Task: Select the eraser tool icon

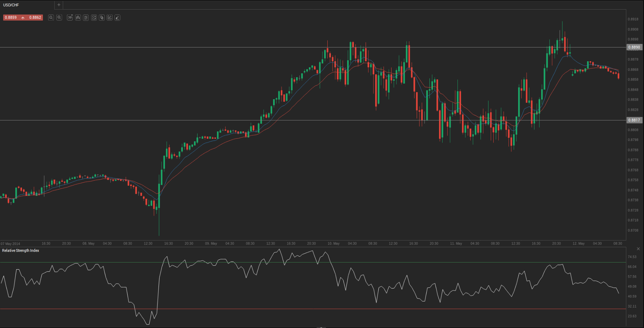Action: point(117,17)
